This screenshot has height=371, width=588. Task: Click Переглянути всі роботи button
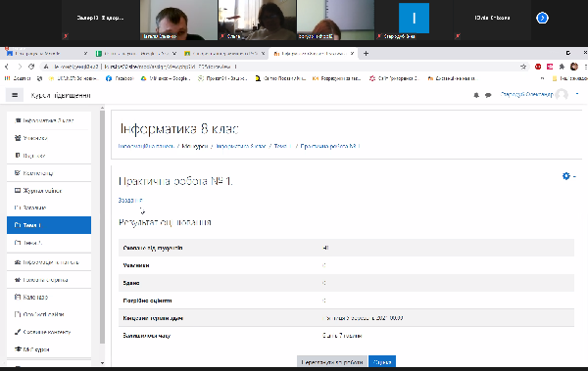[x=332, y=362]
